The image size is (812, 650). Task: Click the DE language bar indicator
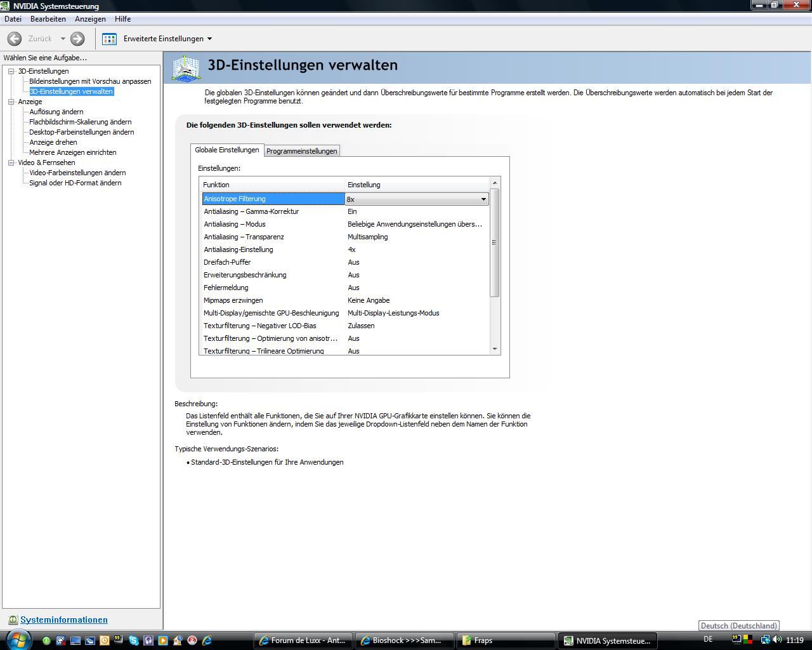point(708,639)
